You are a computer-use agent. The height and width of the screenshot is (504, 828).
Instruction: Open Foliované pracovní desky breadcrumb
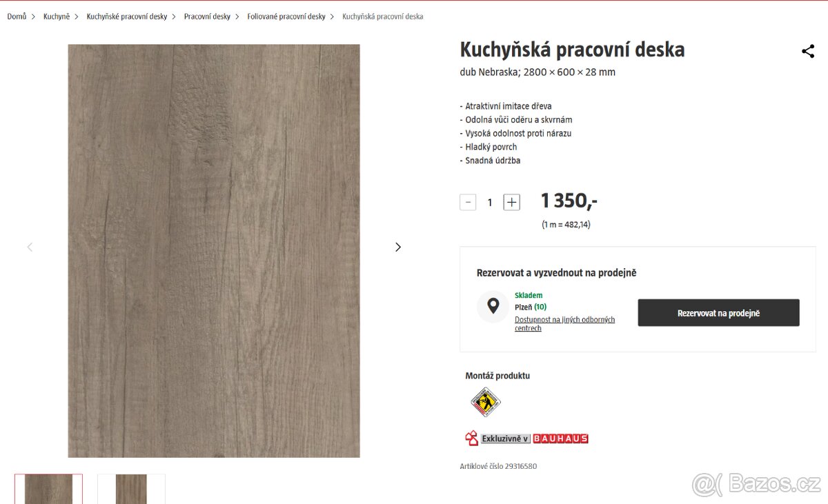pos(286,17)
